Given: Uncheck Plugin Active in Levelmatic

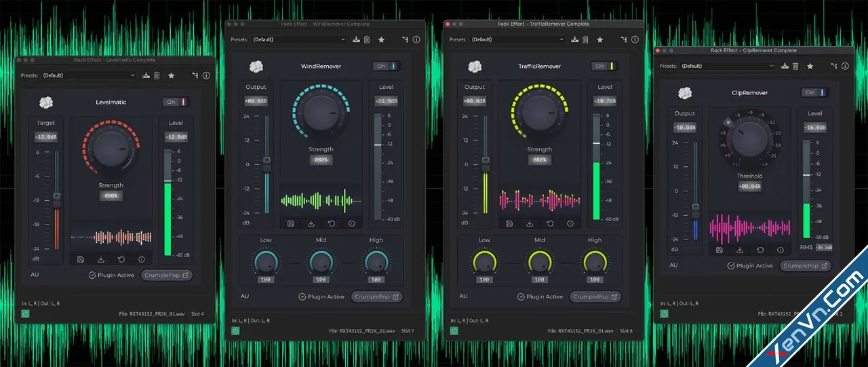Looking at the screenshot, I should coord(92,275).
